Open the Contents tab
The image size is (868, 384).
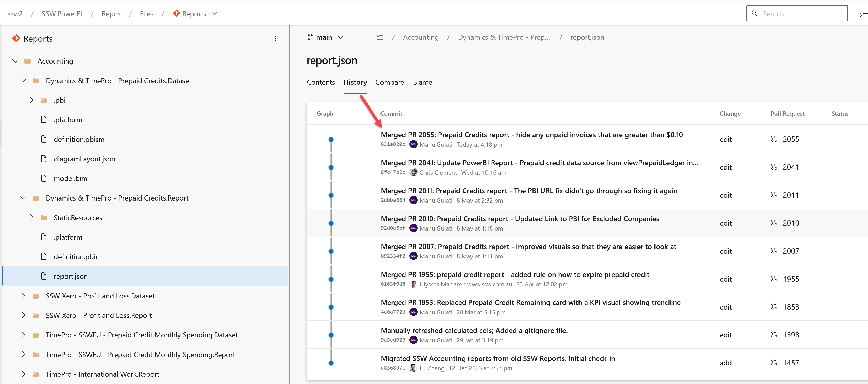pyautogui.click(x=321, y=82)
